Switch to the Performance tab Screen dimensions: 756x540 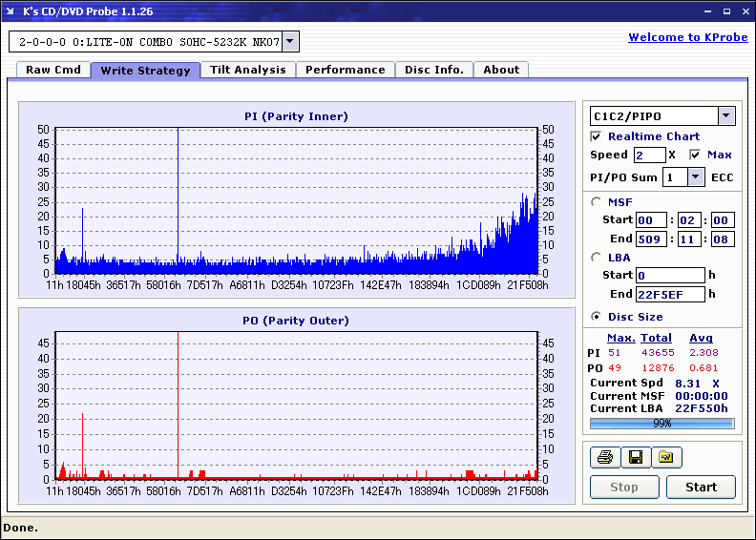[346, 70]
